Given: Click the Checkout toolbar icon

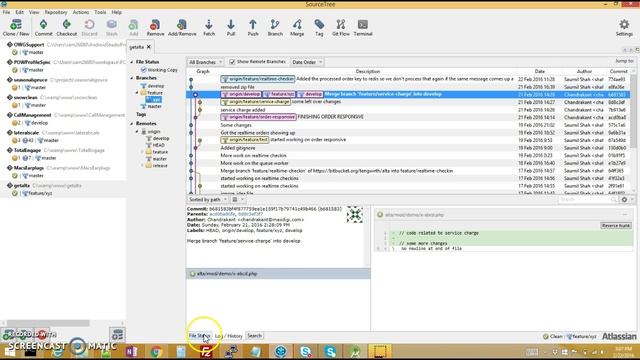Looking at the screenshot, I should click(x=67, y=28).
